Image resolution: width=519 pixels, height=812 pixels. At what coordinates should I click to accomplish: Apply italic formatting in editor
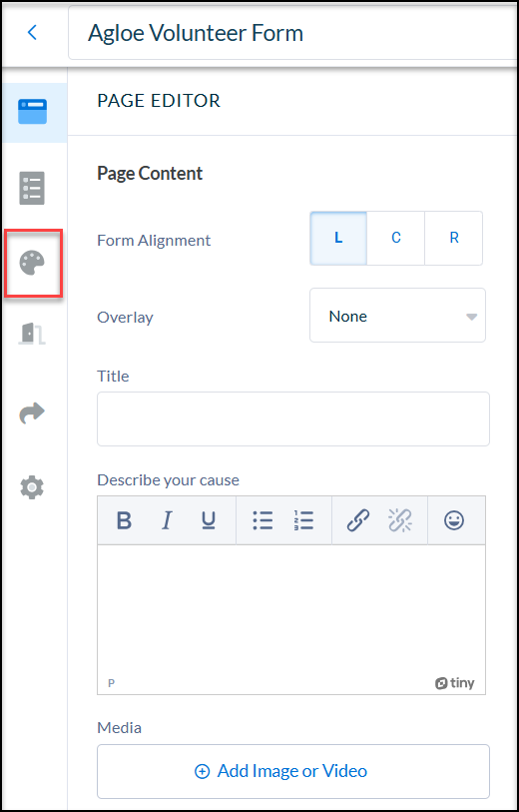click(x=166, y=520)
